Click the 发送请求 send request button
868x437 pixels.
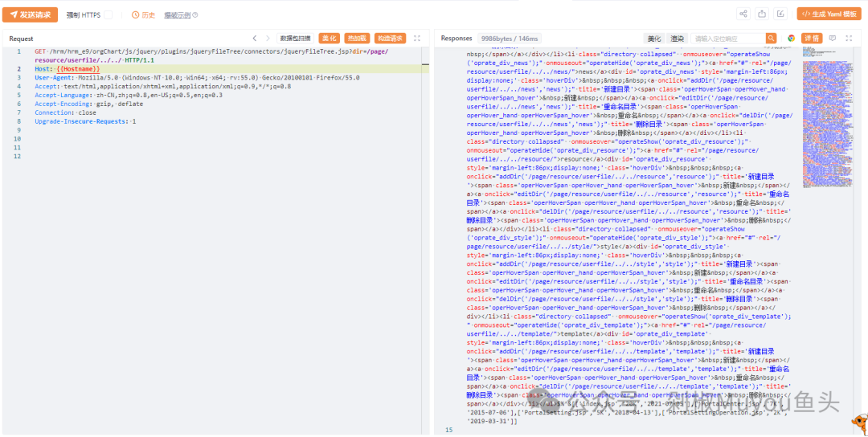pos(30,14)
